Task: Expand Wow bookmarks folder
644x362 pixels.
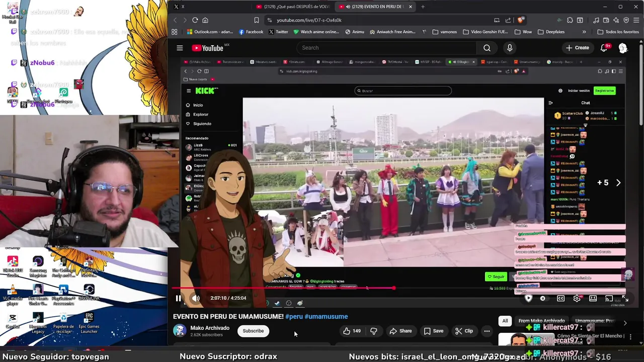Action: click(x=523, y=32)
